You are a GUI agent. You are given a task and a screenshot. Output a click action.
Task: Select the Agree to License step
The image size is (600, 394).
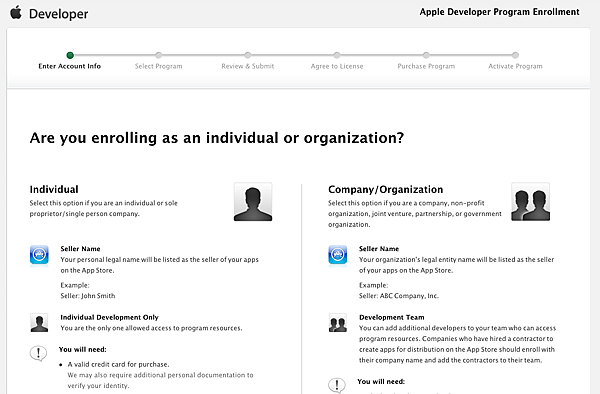coord(337,66)
